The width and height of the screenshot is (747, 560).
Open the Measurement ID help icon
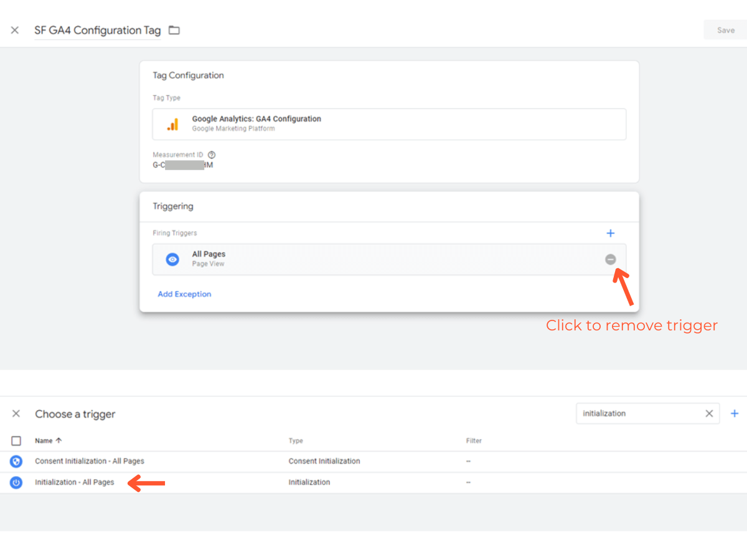[x=212, y=154]
